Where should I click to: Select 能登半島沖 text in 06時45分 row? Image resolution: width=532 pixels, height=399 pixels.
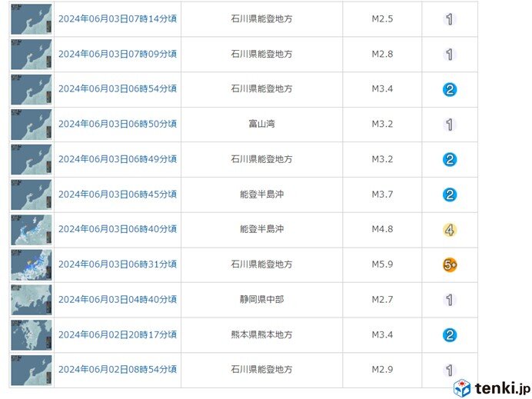point(261,195)
